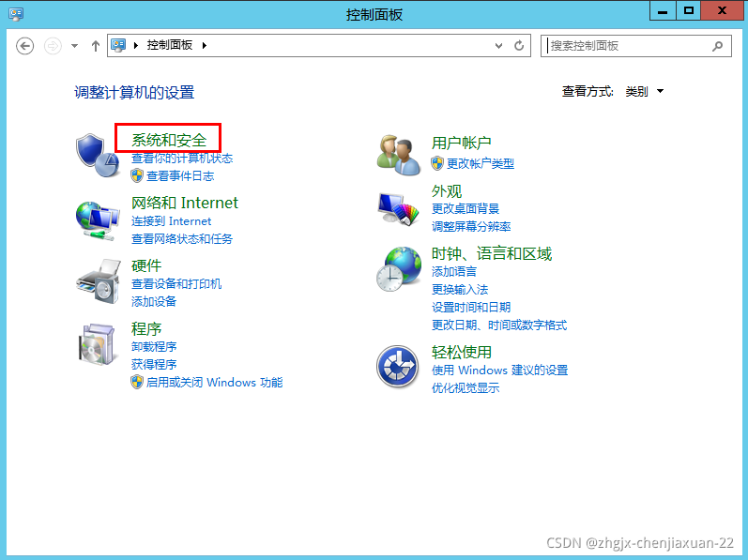This screenshot has width=748, height=560.
Task: Click the refresh button in address bar
Action: pos(520,45)
